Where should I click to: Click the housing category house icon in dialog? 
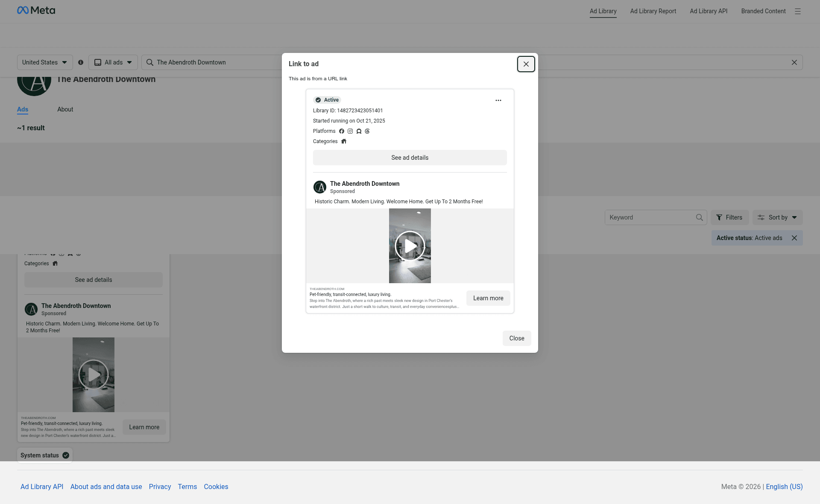(344, 141)
